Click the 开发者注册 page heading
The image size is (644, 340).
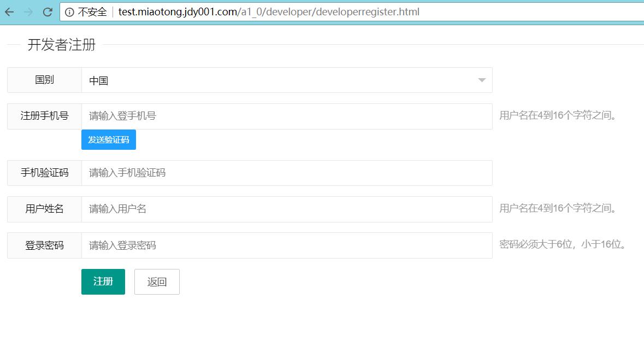pos(61,45)
